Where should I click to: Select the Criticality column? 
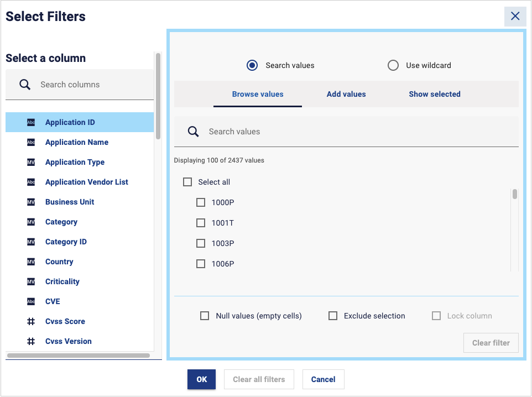pyautogui.click(x=80, y=281)
